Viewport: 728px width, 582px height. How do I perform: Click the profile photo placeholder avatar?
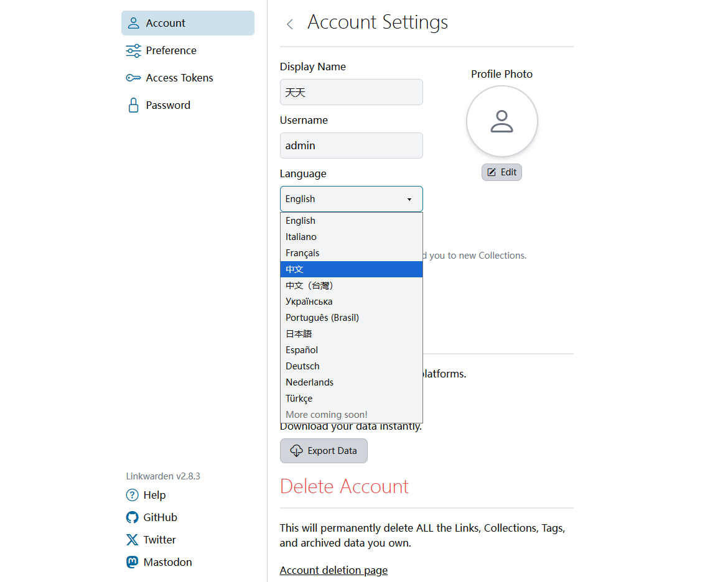[502, 121]
